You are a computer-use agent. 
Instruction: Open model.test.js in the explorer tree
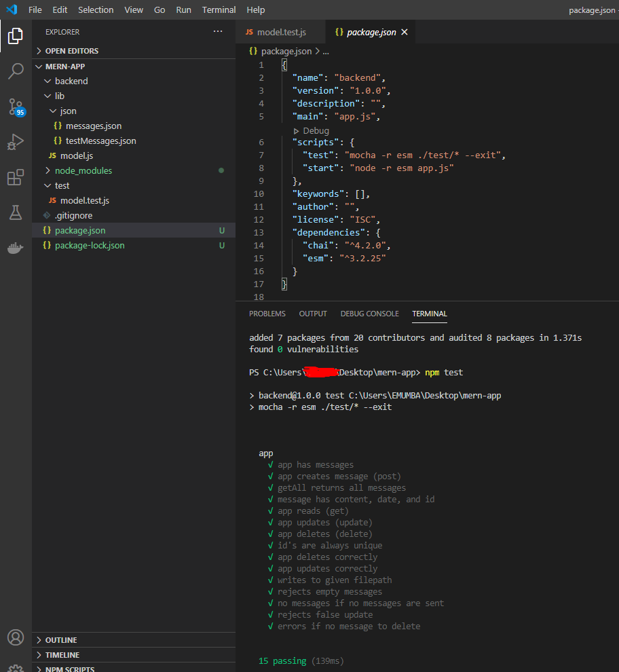pos(85,200)
